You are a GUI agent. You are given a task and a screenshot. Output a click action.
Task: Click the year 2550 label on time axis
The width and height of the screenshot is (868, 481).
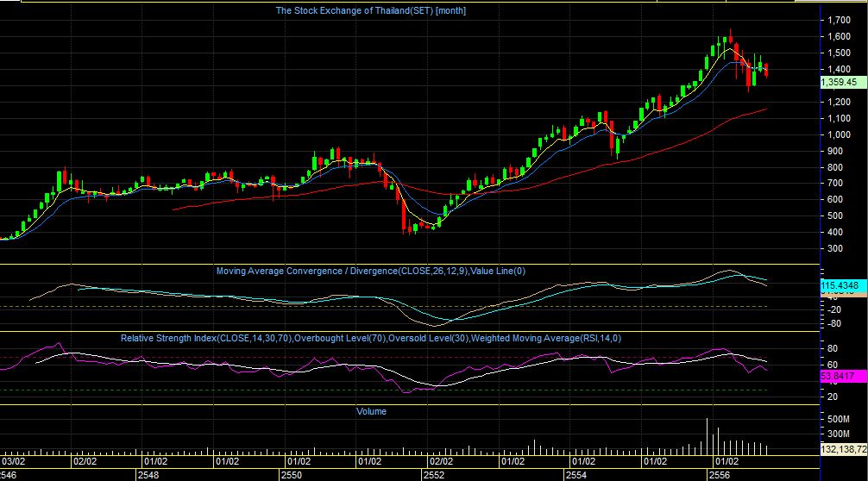pos(291,475)
